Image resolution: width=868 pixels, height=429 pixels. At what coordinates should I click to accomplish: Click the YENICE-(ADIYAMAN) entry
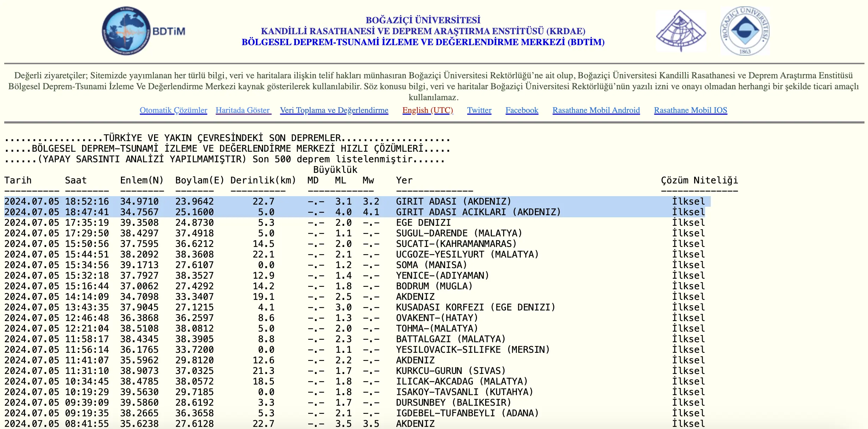click(x=442, y=276)
